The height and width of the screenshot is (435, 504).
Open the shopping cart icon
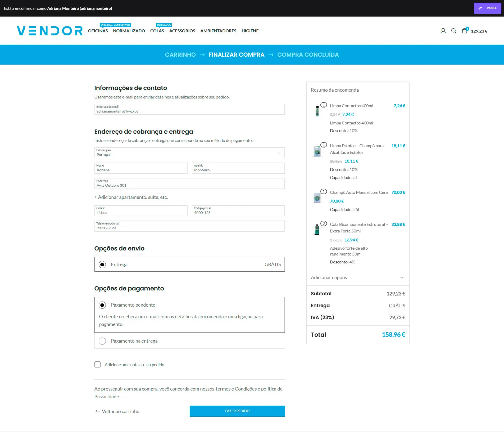click(x=465, y=31)
